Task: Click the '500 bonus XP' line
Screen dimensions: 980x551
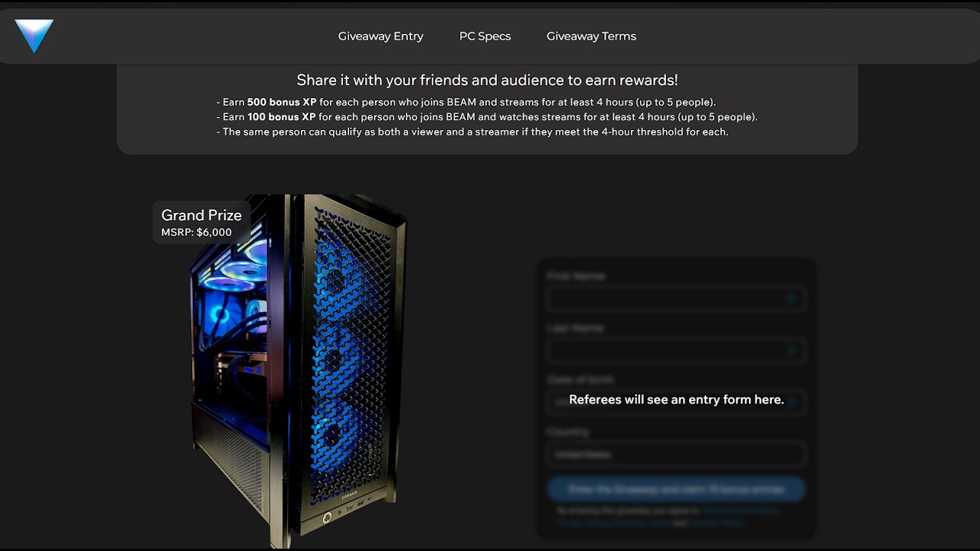Action: coord(466,102)
